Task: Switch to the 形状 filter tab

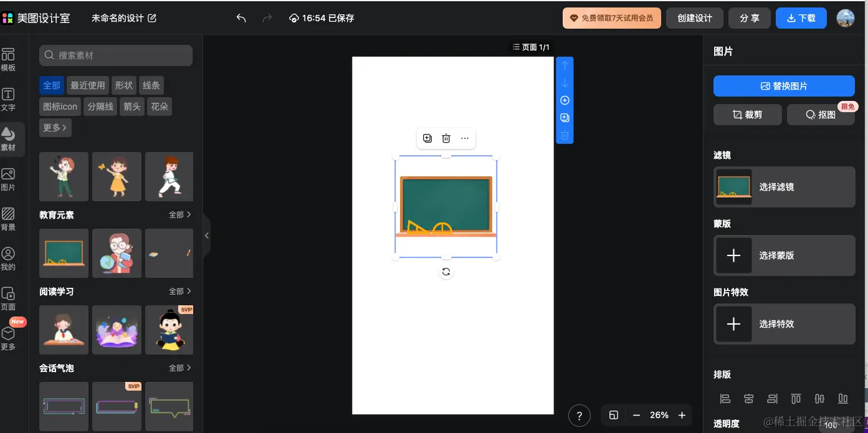Action: [123, 85]
